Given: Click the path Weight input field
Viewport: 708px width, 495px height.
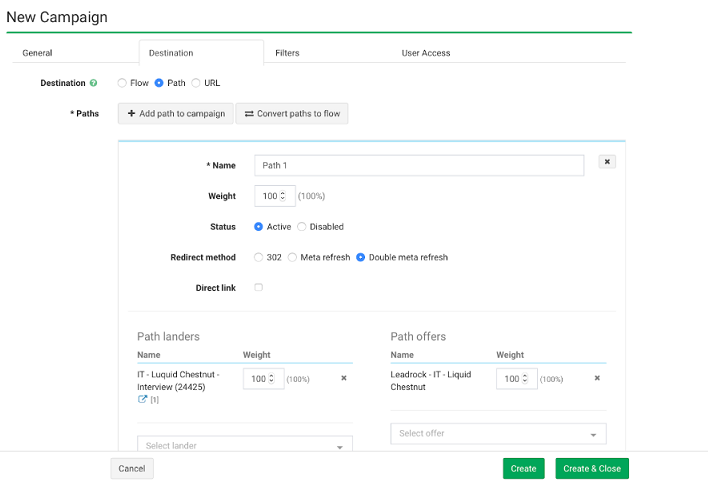Looking at the screenshot, I should [275, 196].
